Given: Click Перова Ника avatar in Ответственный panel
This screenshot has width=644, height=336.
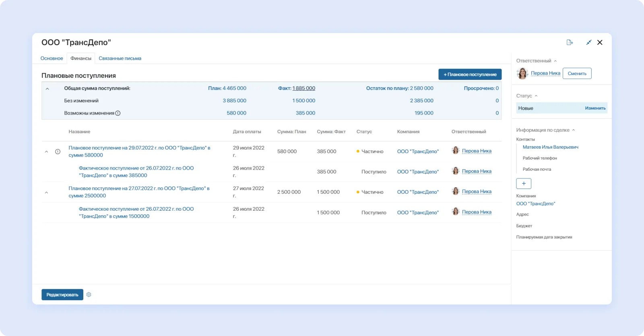Looking at the screenshot, I should coord(522,73).
